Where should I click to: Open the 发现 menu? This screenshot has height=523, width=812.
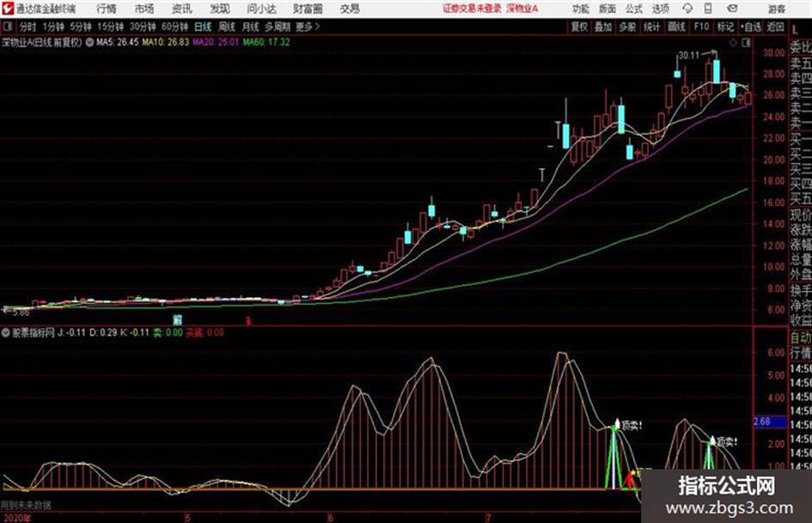219,9
